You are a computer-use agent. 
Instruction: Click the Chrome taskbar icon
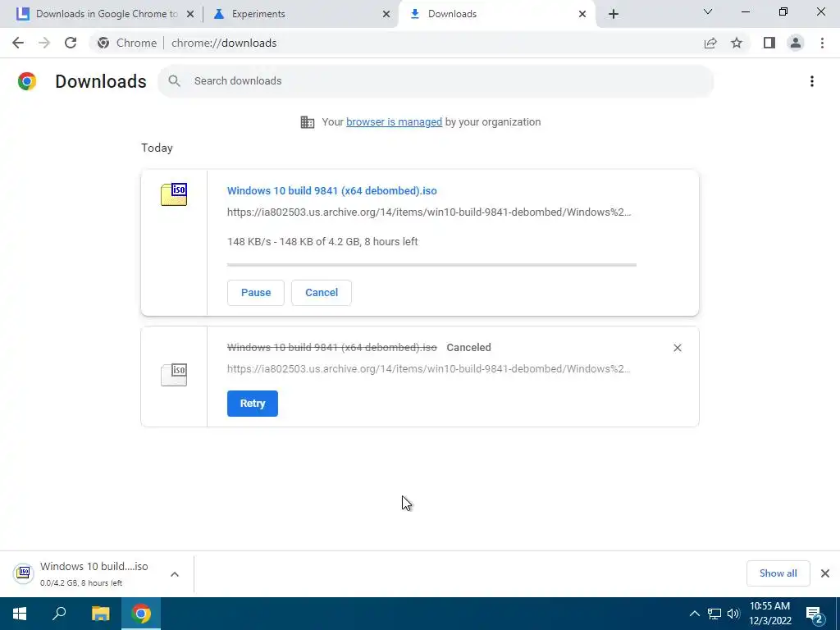141,614
